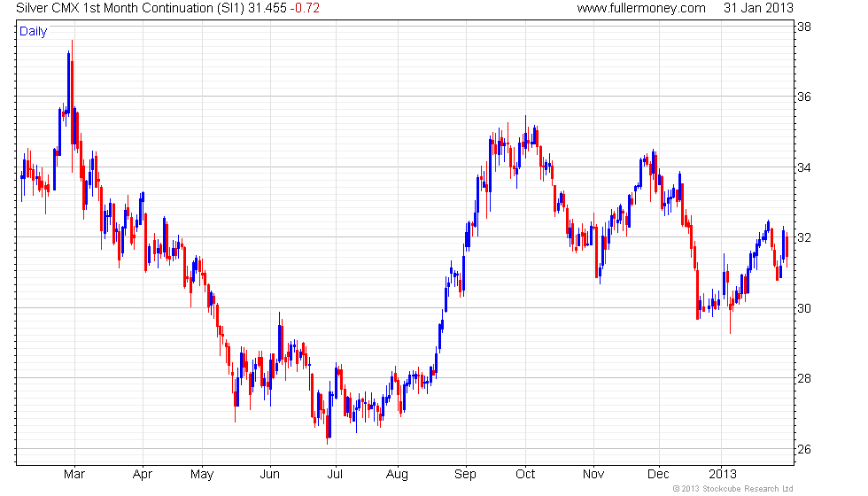Viewport: 868px width, 496px height.
Task: Click the '© 2013 Stockcube Research Ltd' copyright text
Action: (x=733, y=489)
